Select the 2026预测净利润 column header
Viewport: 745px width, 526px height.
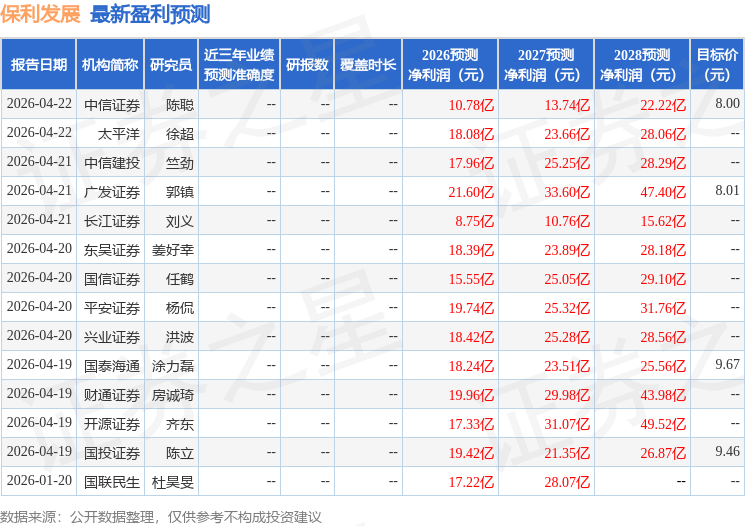(450, 65)
